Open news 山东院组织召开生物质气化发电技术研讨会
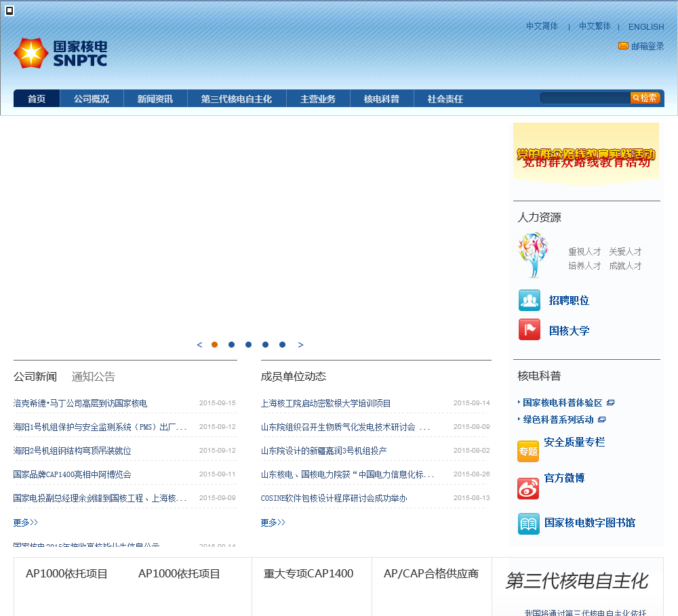This screenshot has height=616, width=678. tap(346, 427)
